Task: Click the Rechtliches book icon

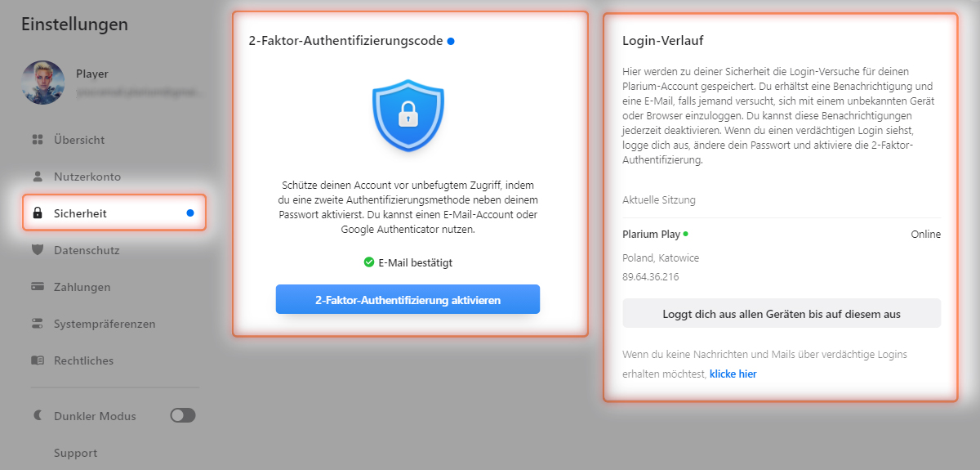Action: click(37, 360)
